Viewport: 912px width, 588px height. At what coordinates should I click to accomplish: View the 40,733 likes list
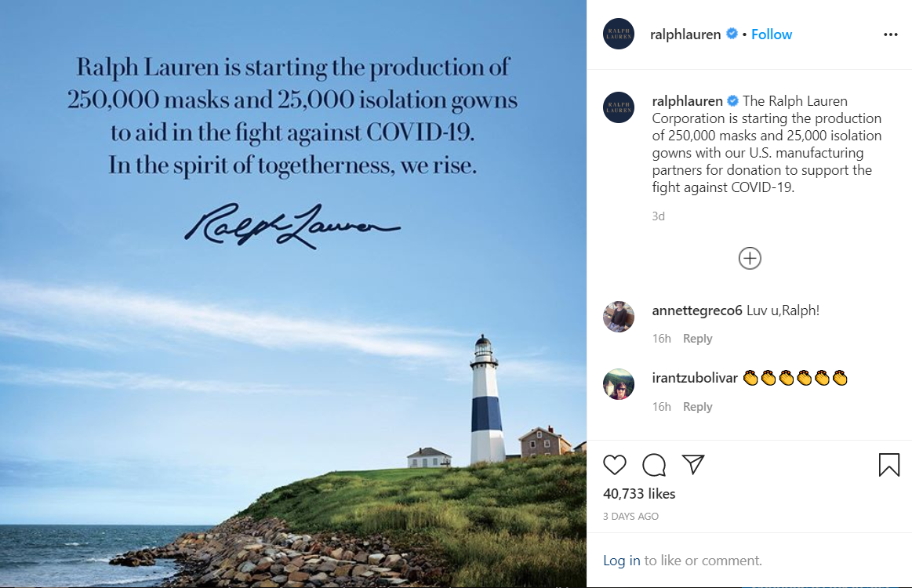(639, 494)
